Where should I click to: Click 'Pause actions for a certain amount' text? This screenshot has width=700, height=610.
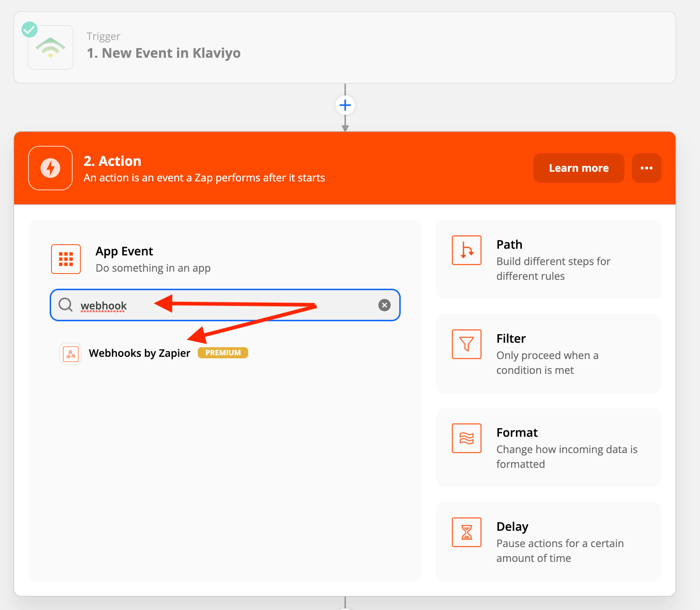click(560, 551)
